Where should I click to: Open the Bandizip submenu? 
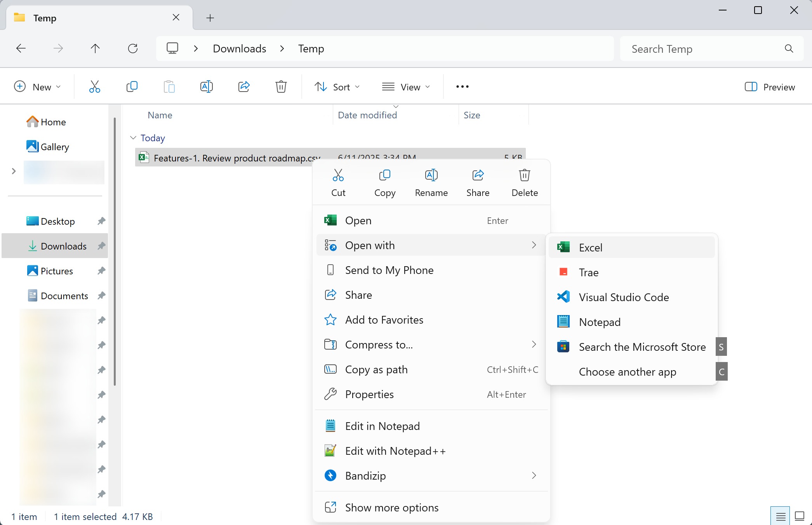pos(431,476)
